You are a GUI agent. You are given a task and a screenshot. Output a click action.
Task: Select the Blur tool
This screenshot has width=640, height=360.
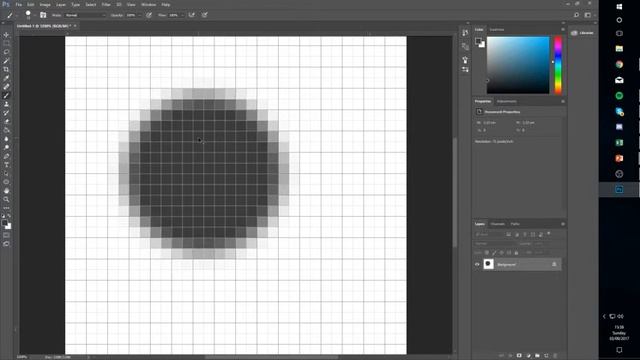(x=6, y=139)
